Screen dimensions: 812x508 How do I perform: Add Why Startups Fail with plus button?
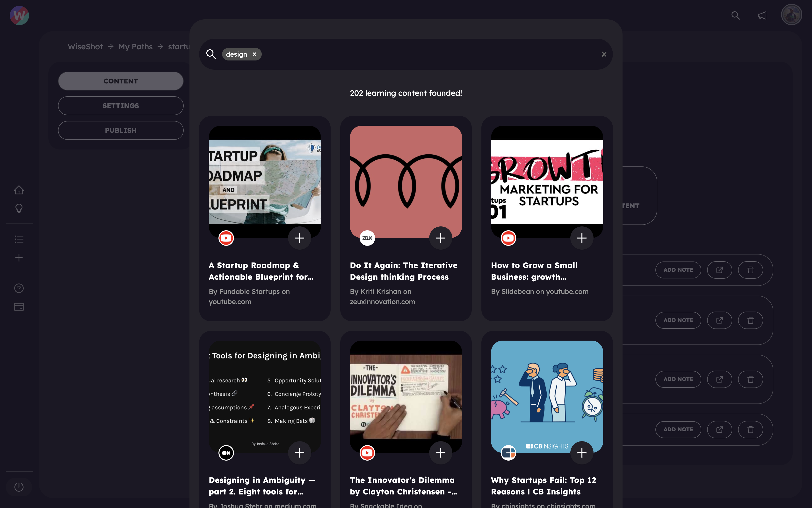point(582,453)
